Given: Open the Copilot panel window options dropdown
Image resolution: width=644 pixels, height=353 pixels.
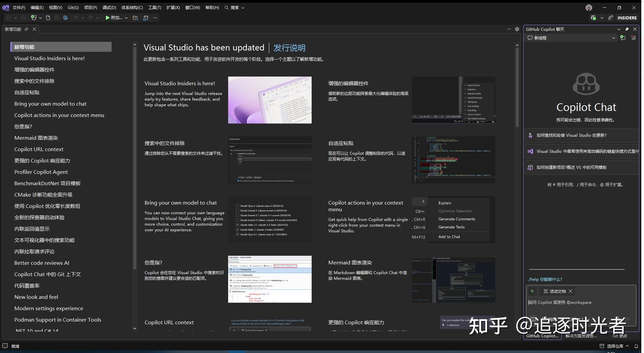Looking at the screenshot, I should [x=619, y=29].
